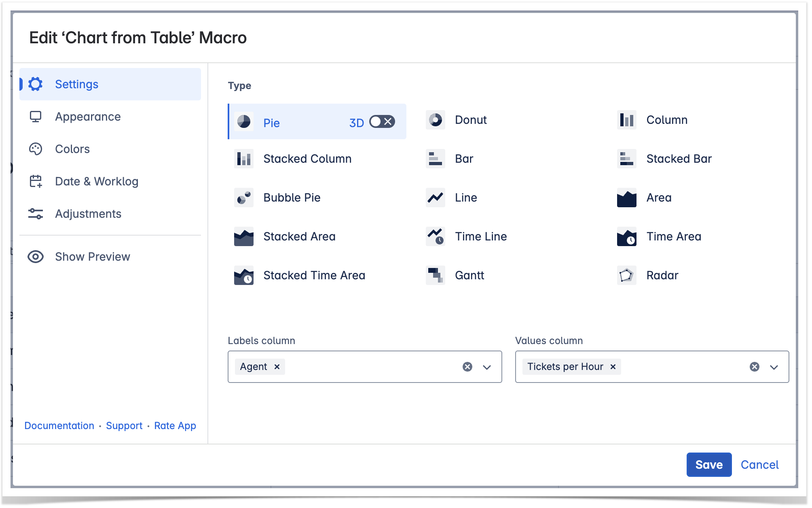Pick the Stacked Time Area icon
Image resolution: width=812 pixels, height=508 pixels.
(x=243, y=276)
